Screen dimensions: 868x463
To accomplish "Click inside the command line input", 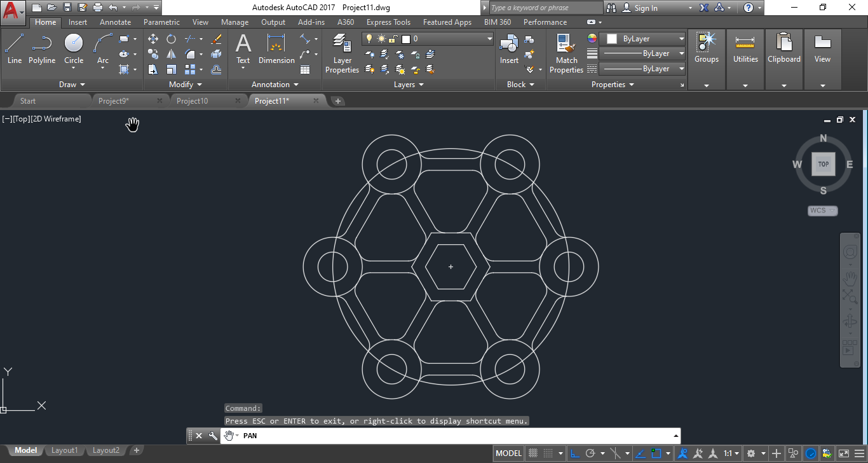I will pos(381,436).
